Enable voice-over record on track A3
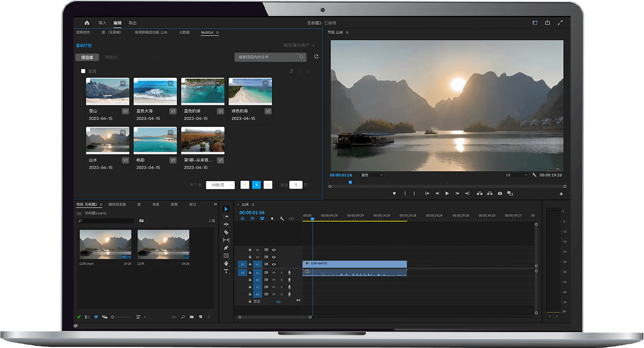 (289, 287)
